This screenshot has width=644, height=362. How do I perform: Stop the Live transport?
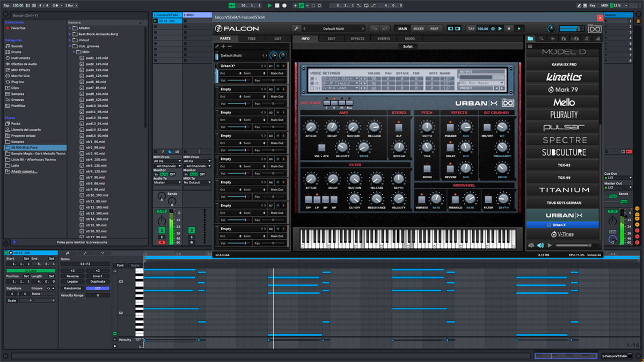point(277,5)
